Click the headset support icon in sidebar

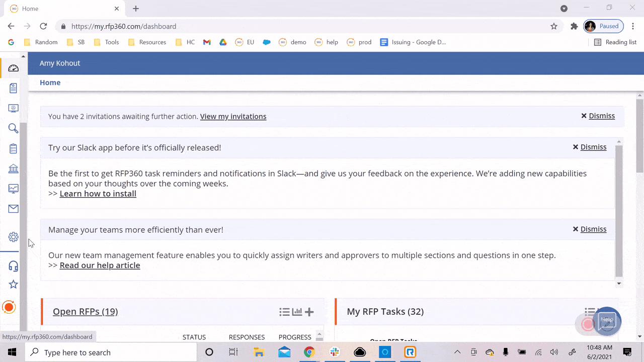(14, 266)
